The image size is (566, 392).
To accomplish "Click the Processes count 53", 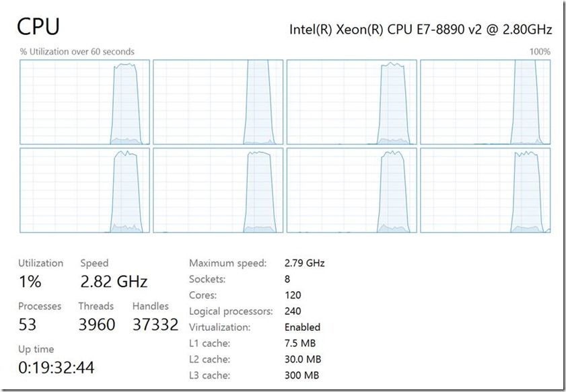I will coord(28,324).
